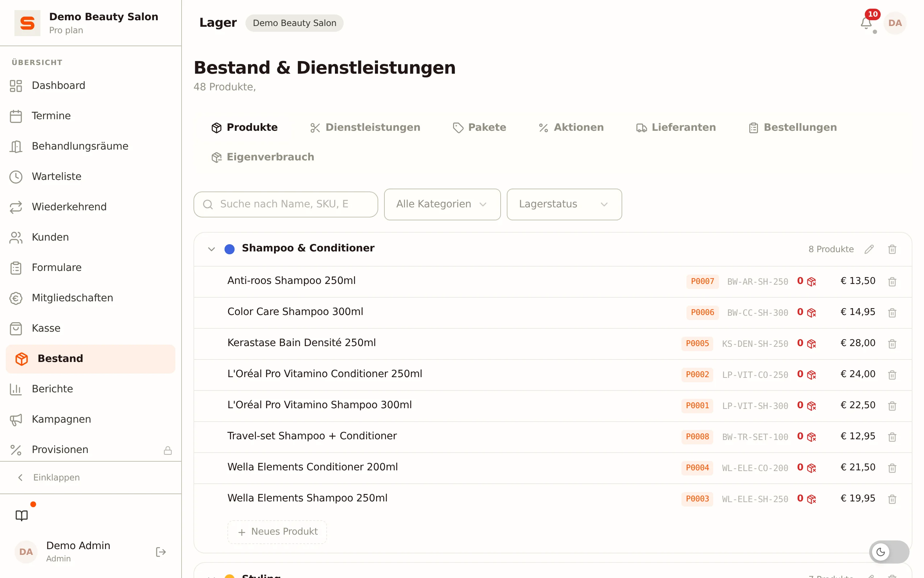This screenshot has width=924, height=578.
Task: Click out-of-stock icon for Anti-roos Shampoo
Action: (x=811, y=282)
